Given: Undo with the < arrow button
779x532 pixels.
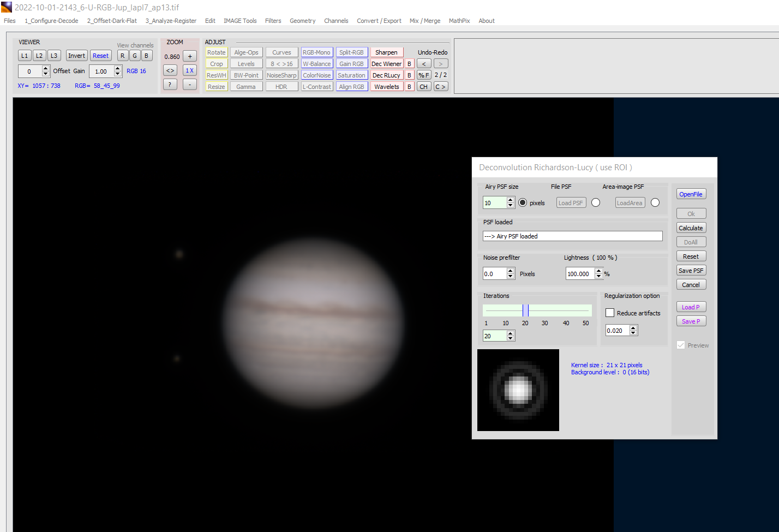Looking at the screenshot, I should (424, 64).
